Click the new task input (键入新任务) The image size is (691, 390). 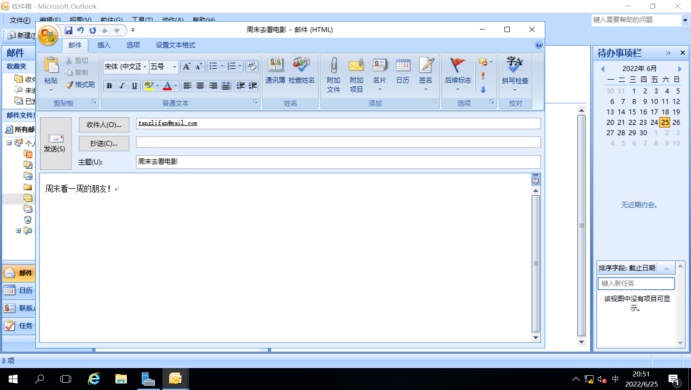(636, 283)
